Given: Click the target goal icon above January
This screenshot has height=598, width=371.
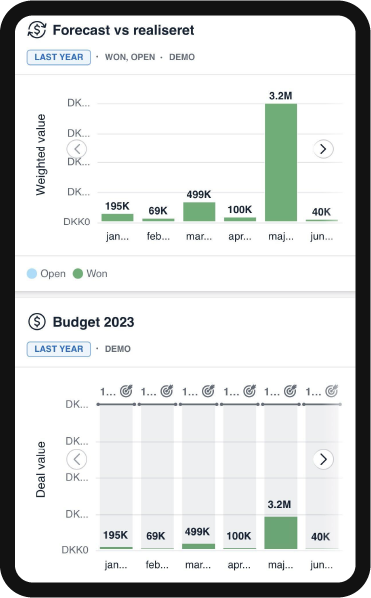Looking at the screenshot, I should click(x=126, y=391).
